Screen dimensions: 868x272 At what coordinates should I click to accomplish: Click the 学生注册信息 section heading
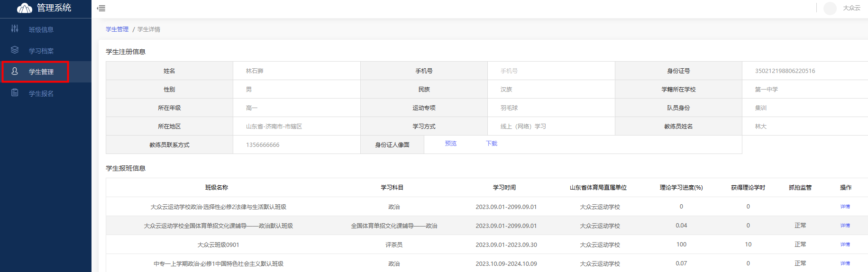click(x=126, y=52)
